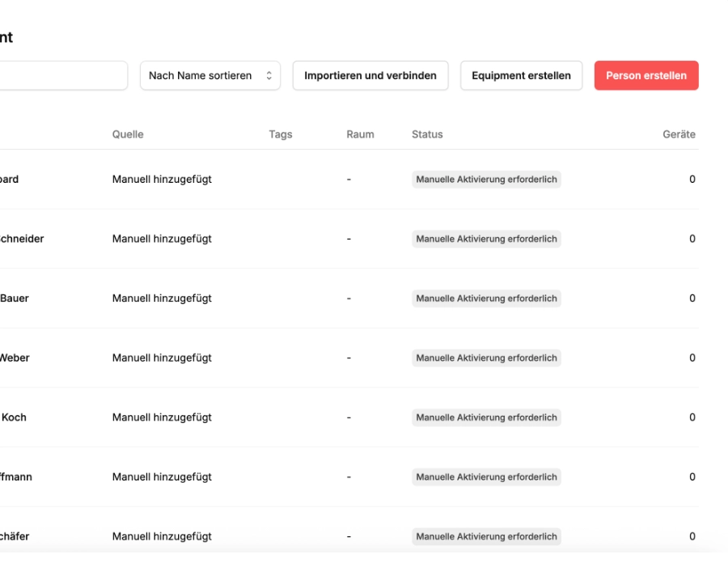Select the 'chneider' name cell
728x563 pixels.
point(22,239)
